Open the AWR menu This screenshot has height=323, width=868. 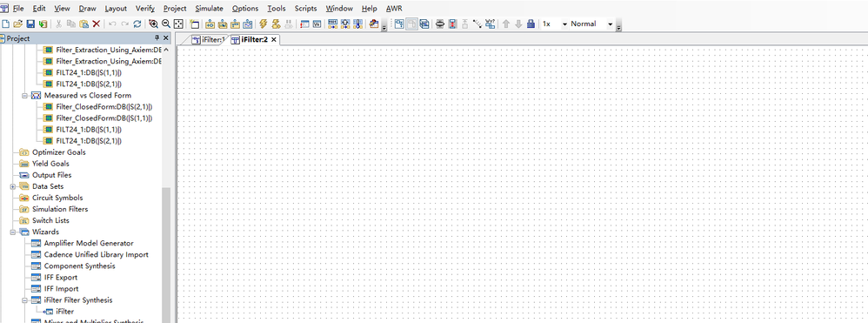click(x=394, y=9)
